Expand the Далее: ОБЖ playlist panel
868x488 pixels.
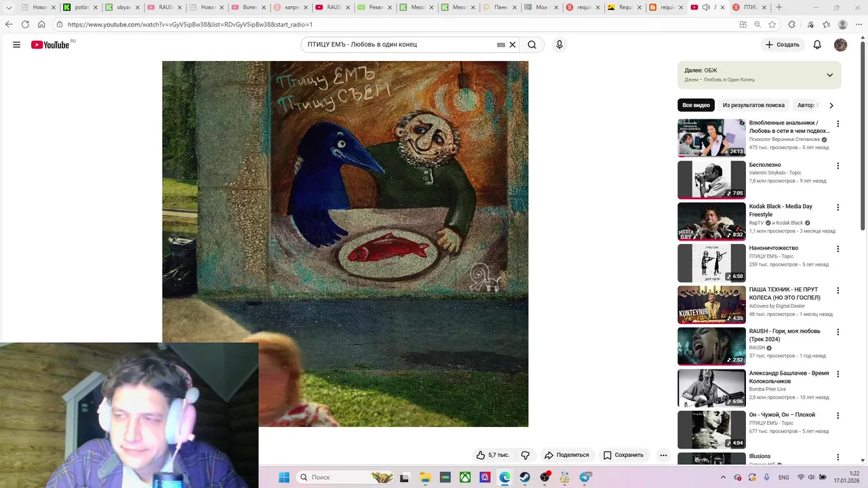(x=829, y=75)
